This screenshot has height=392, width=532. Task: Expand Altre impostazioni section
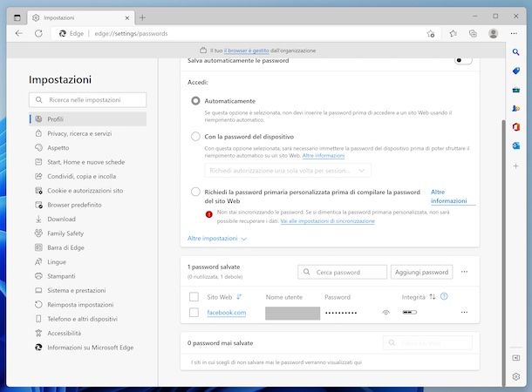tap(217, 238)
